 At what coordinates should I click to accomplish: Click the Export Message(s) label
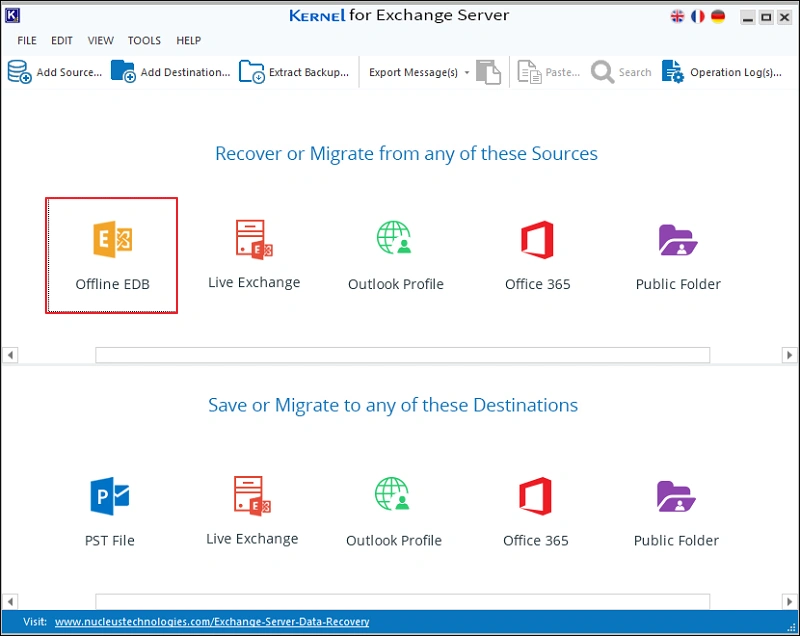pyautogui.click(x=413, y=72)
